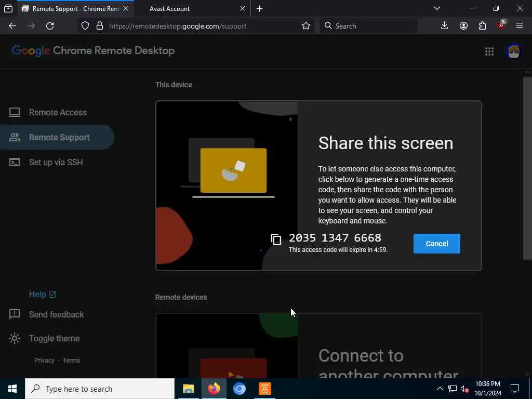Open the network tray icon
Screen dimensions: 532x399
[453, 389]
